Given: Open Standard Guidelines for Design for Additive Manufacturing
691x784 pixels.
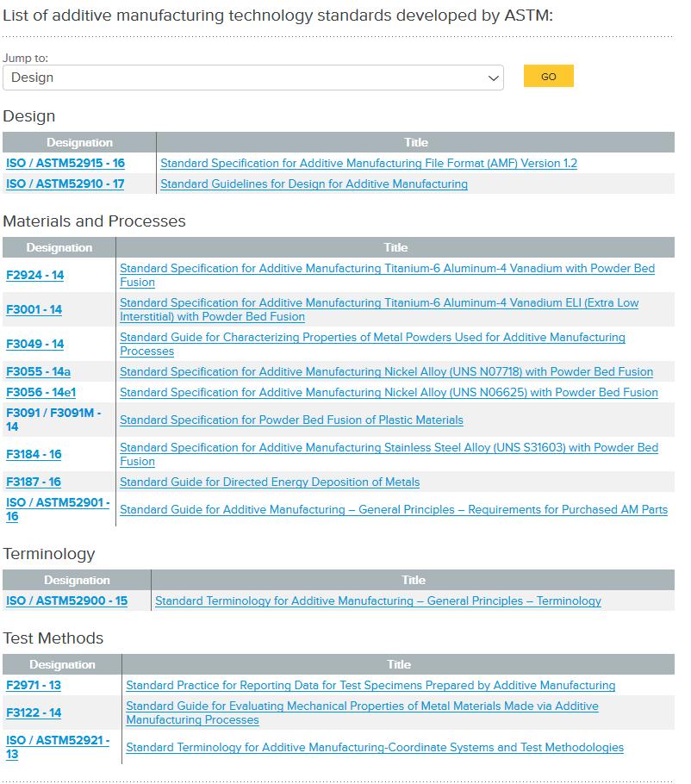Looking at the screenshot, I should pyautogui.click(x=314, y=184).
